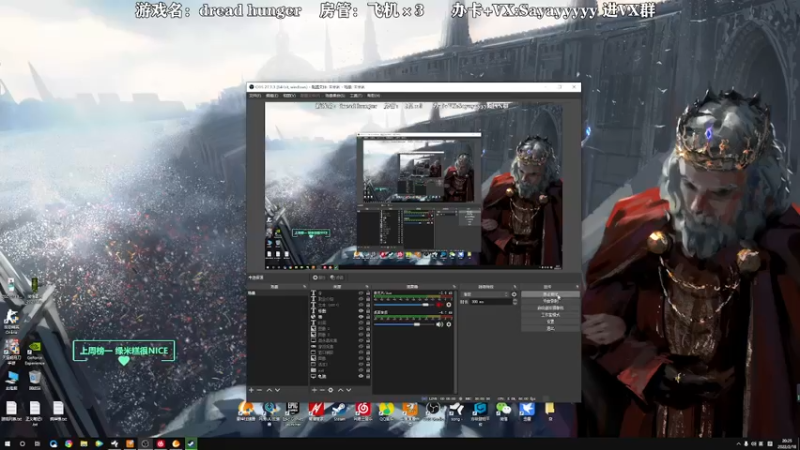The width and height of the screenshot is (800, 450).
Task: Click the 退出 (Exit) button in OBS controls
Action: (551, 328)
